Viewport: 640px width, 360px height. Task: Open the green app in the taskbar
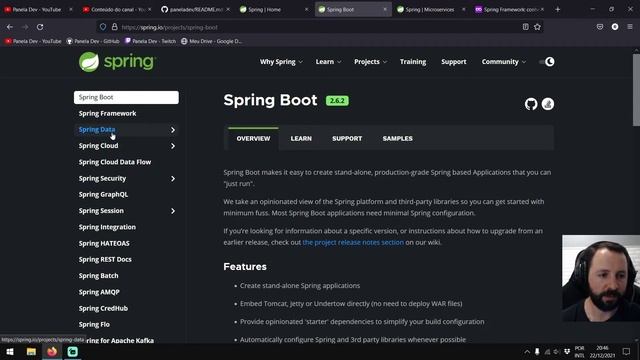point(73,351)
